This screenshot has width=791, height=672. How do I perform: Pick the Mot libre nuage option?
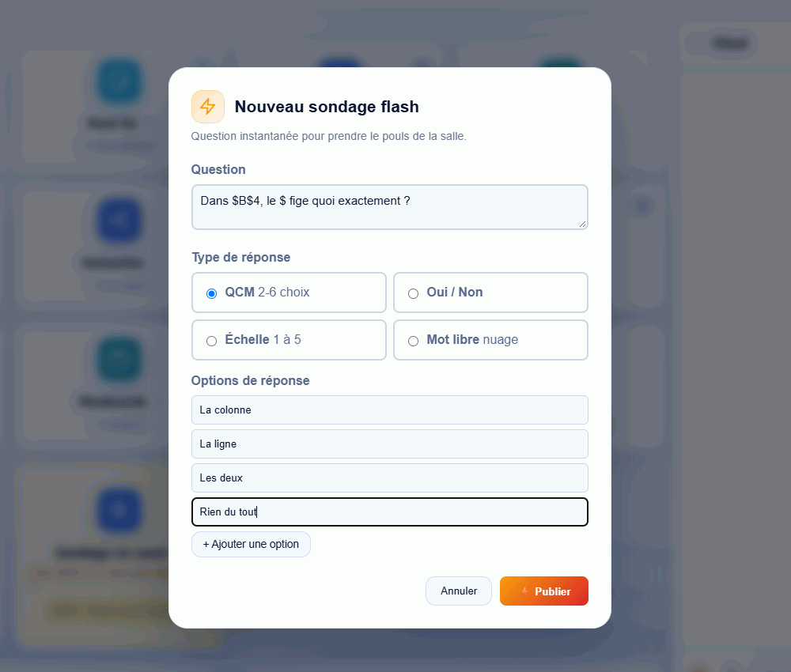pos(490,340)
